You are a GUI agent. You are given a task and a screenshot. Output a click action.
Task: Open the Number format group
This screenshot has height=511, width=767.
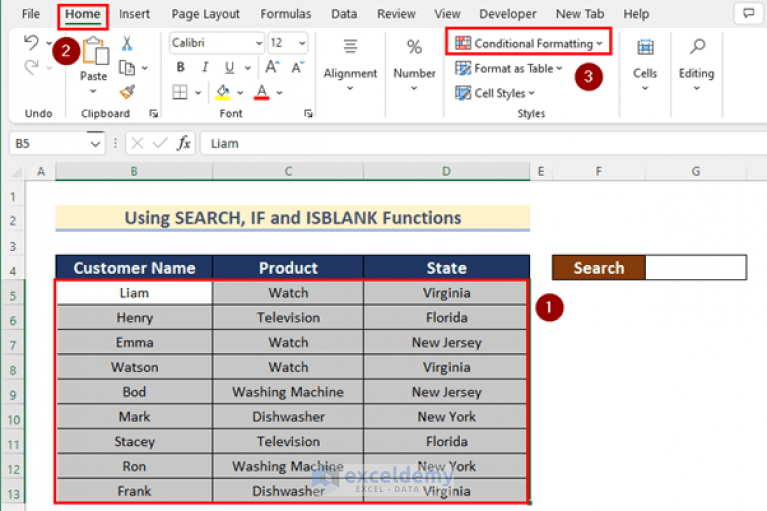coord(414,65)
